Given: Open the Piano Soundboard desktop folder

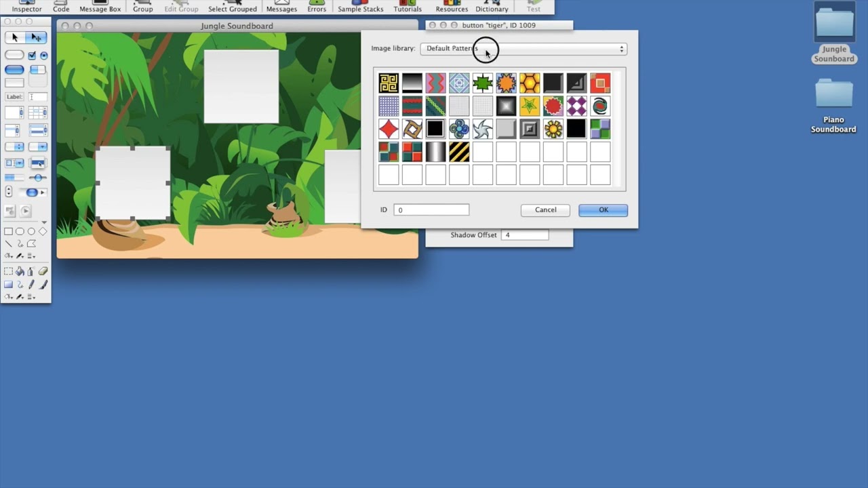Looking at the screenshot, I should point(833,106).
